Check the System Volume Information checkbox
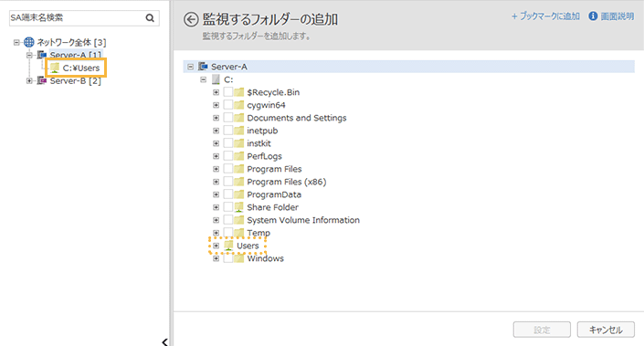This screenshot has width=644, height=346. (228, 220)
